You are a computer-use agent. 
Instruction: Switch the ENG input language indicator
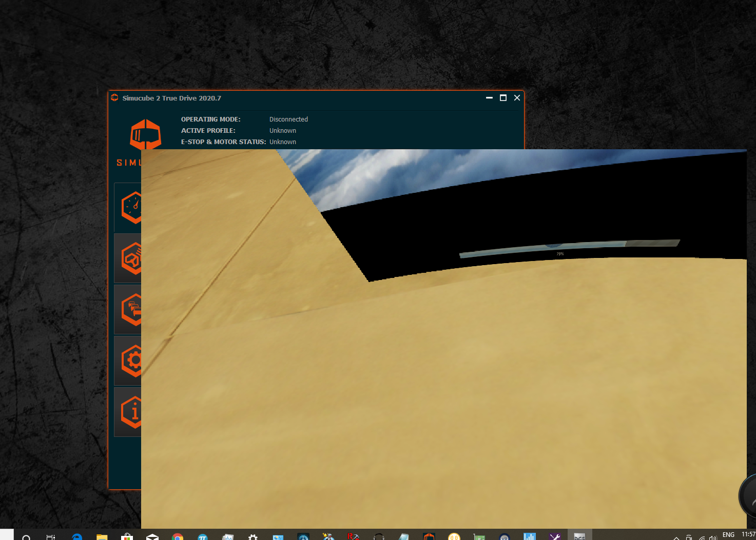point(728,535)
